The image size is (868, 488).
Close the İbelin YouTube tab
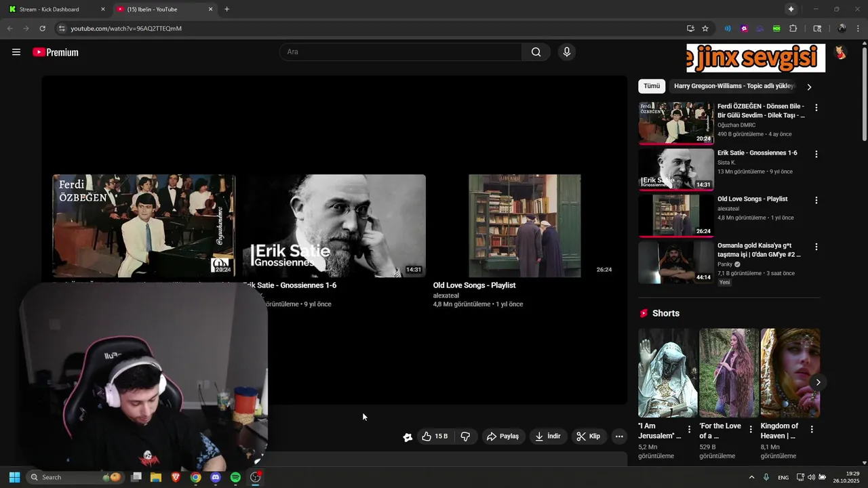210,9
